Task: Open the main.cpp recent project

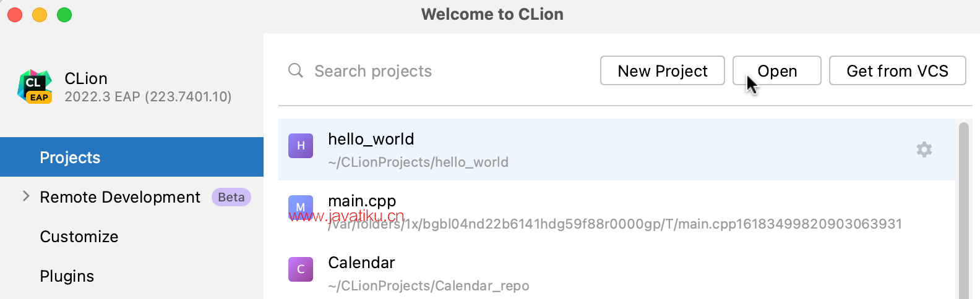Action: point(617,211)
